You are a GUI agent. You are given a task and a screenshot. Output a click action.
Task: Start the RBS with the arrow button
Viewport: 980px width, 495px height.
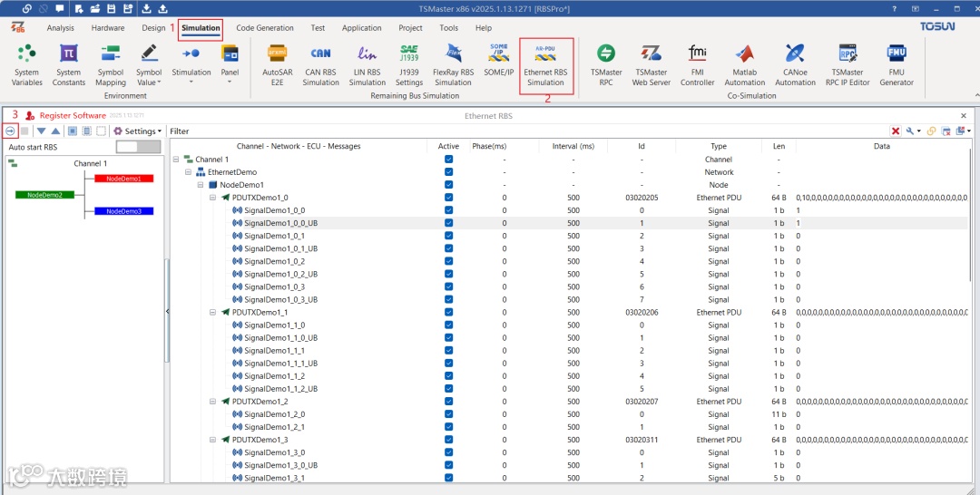(x=10, y=131)
